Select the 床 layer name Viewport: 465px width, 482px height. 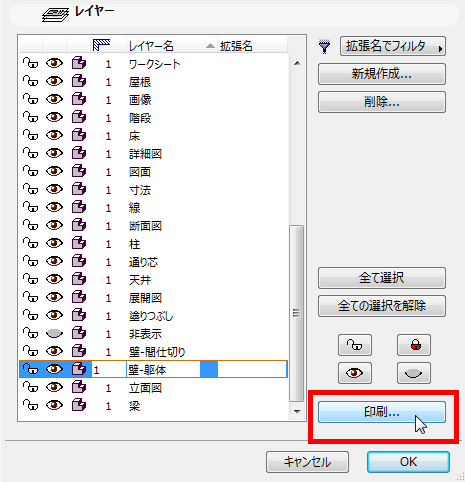click(135, 136)
